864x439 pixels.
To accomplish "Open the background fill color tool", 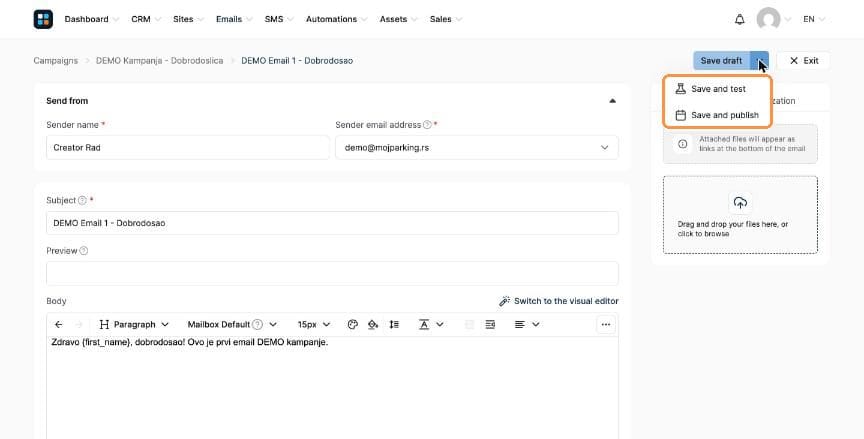I will [x=373, y=324].
